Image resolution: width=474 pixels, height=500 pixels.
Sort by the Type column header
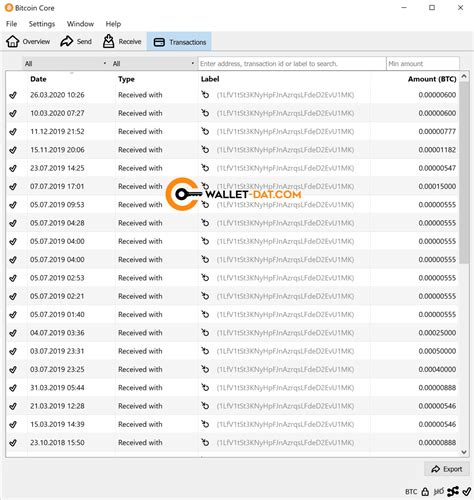[x=126, y=79]
